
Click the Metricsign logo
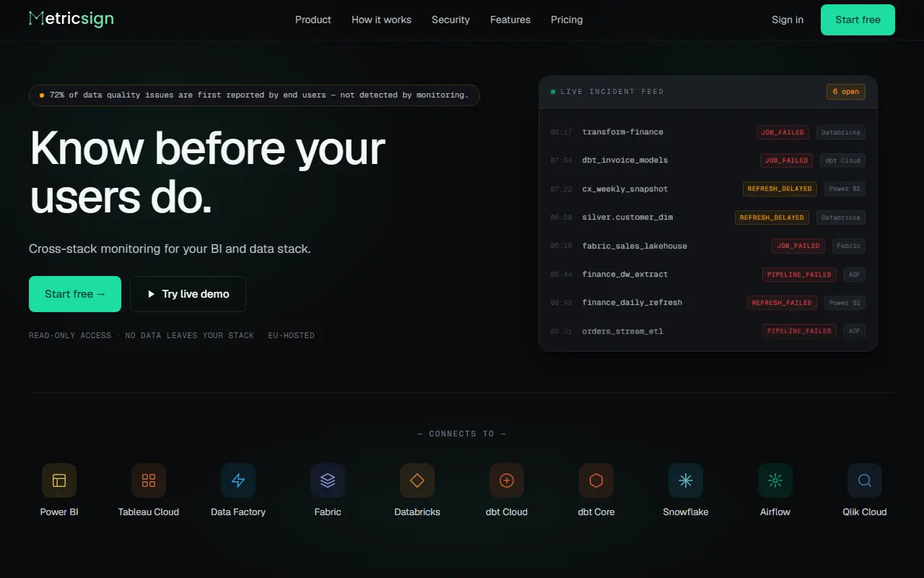pyautogui.click(x=71, y=19)
